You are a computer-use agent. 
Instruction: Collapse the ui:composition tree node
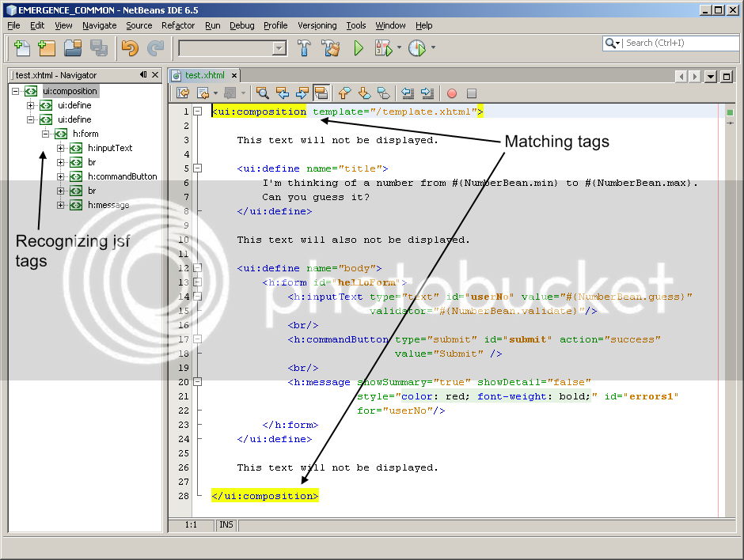click(x=16, y=91)
